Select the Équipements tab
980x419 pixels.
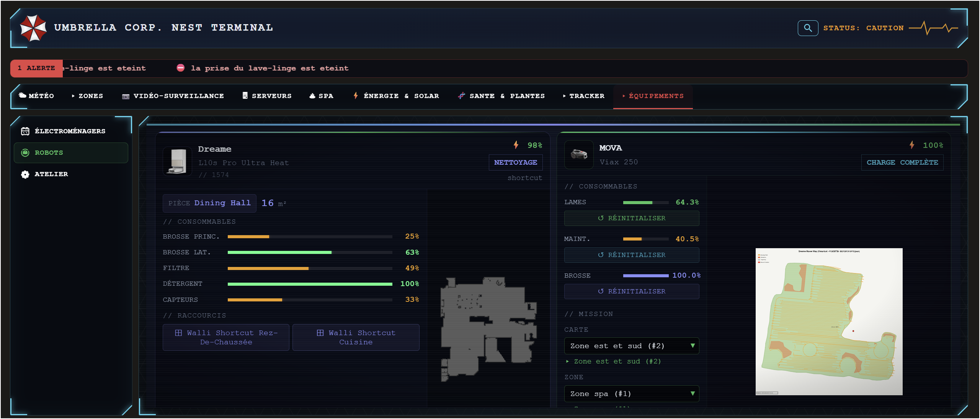tap(653, 96)
